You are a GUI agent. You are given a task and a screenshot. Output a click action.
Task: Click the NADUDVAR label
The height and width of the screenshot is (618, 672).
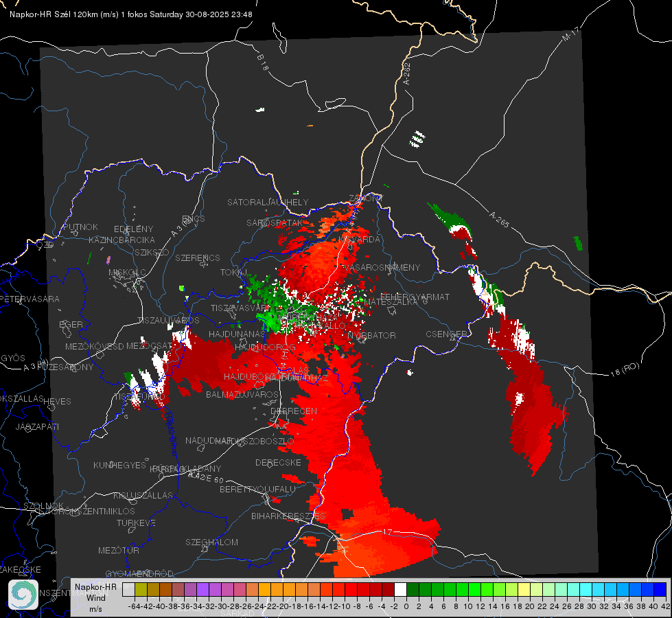coord(209,440)
